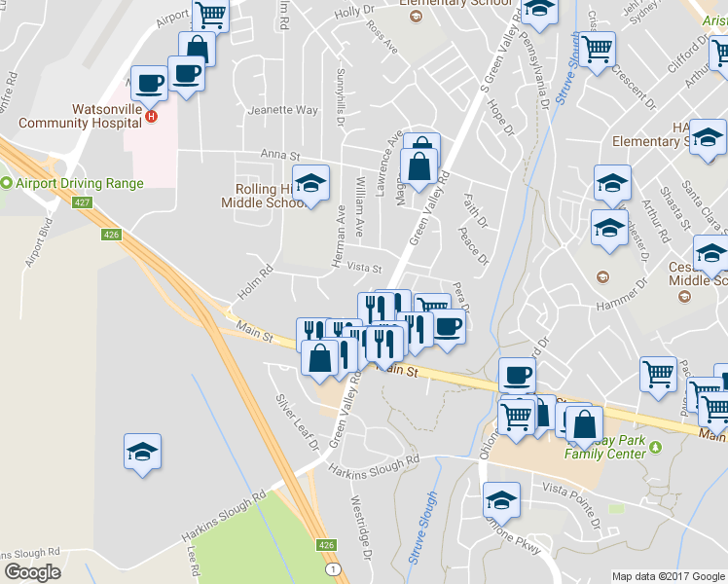The height and width of the screenshot is (584, 728).
Task: Open the school marker west of Highway 1
Action: tap(142, 454)
